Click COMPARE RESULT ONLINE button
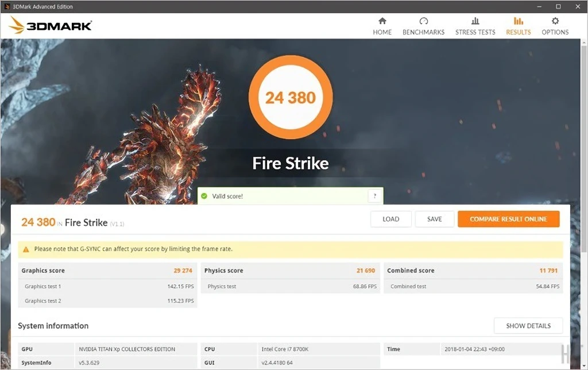 pyautogui.click(x=509, y=219)
